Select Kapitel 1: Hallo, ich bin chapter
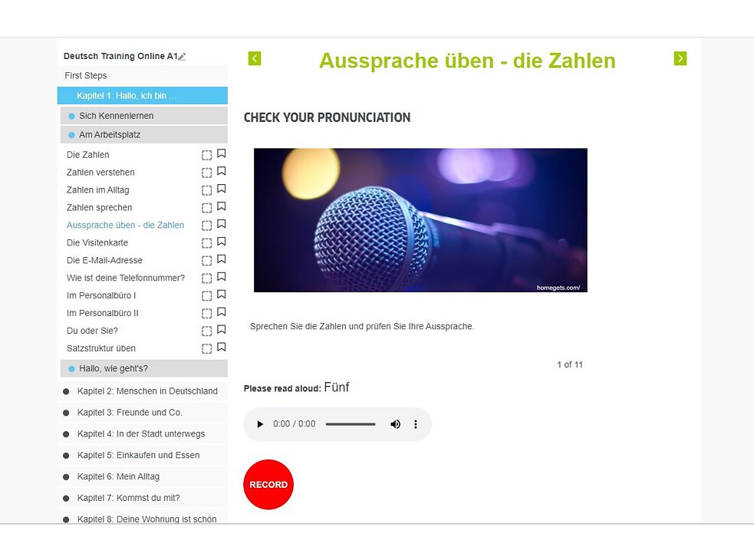The image size is (754, 560). [x=127, y=96]
